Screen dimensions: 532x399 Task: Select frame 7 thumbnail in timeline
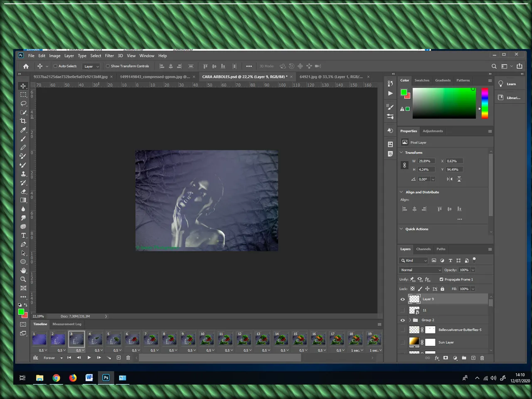(x=151, y=339)
